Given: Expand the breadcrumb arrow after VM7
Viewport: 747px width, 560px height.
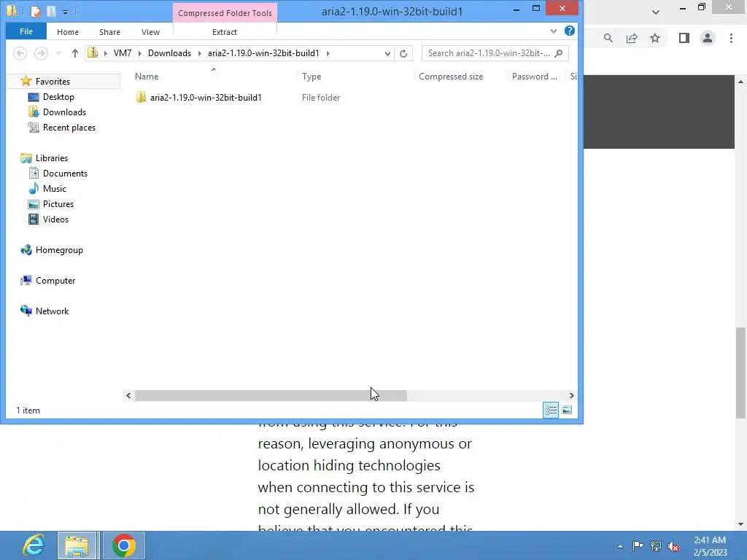Looking at the screenshot, I should click(x=140, y=53).
